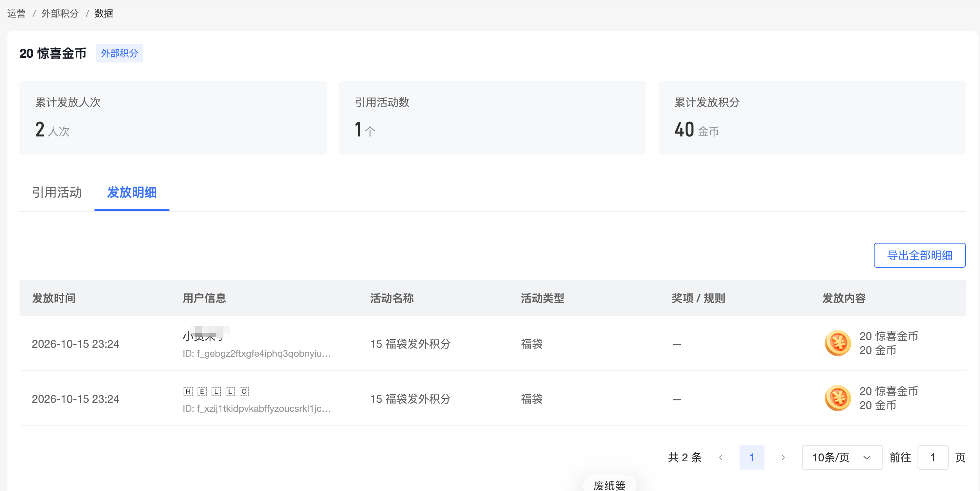Click the user ID f_gebgz2ftxgfe4iphq3qobnyiu…

coord(257,354)
